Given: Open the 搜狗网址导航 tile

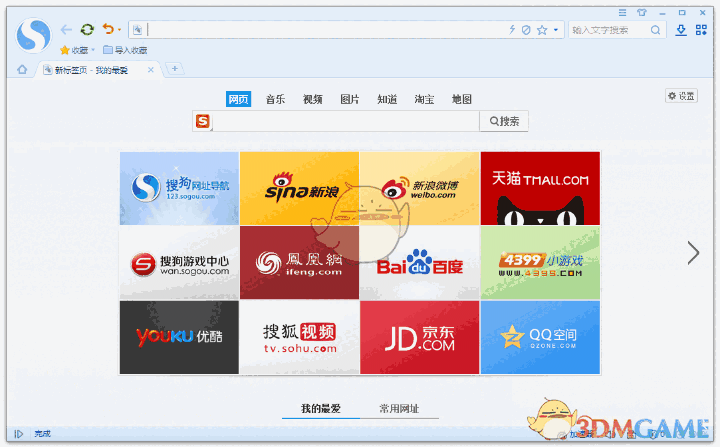Looking at the screenshot, I should [179, 188].
